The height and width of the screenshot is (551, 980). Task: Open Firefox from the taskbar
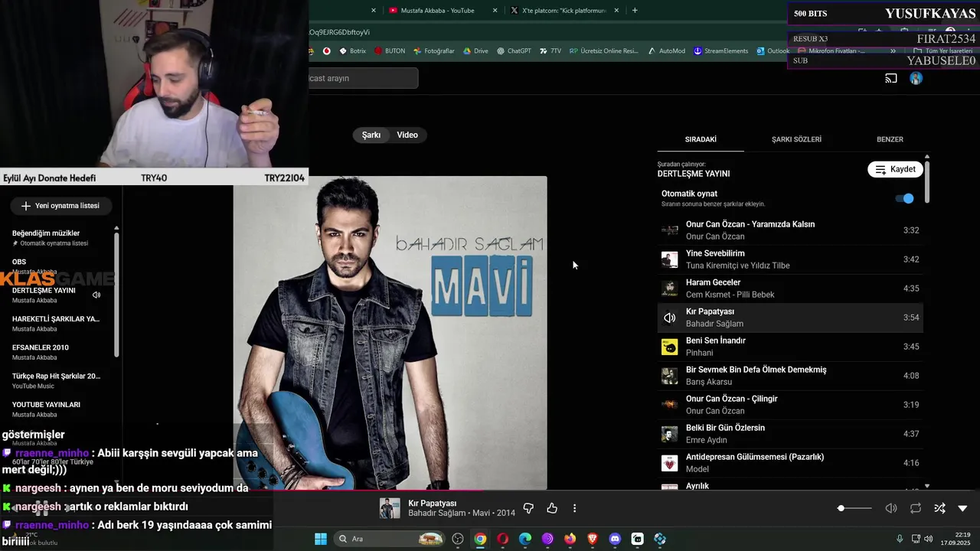click(570, 539)
